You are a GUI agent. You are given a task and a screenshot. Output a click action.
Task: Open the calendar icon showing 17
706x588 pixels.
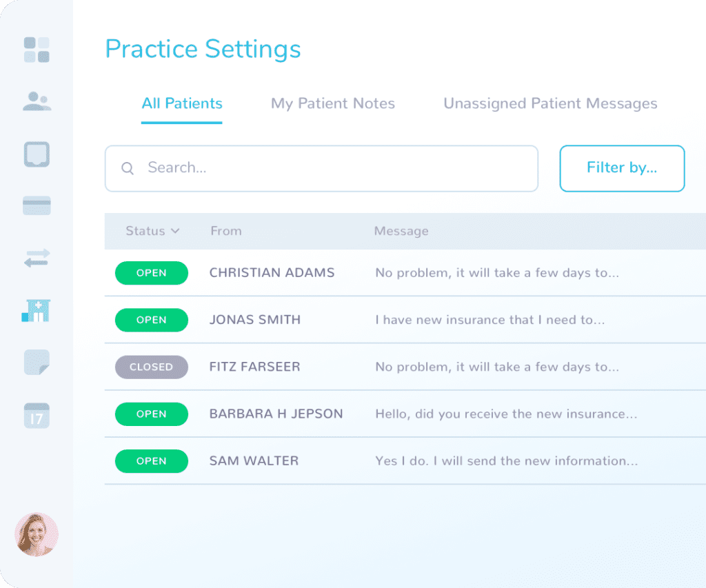(x=37, y=414)
